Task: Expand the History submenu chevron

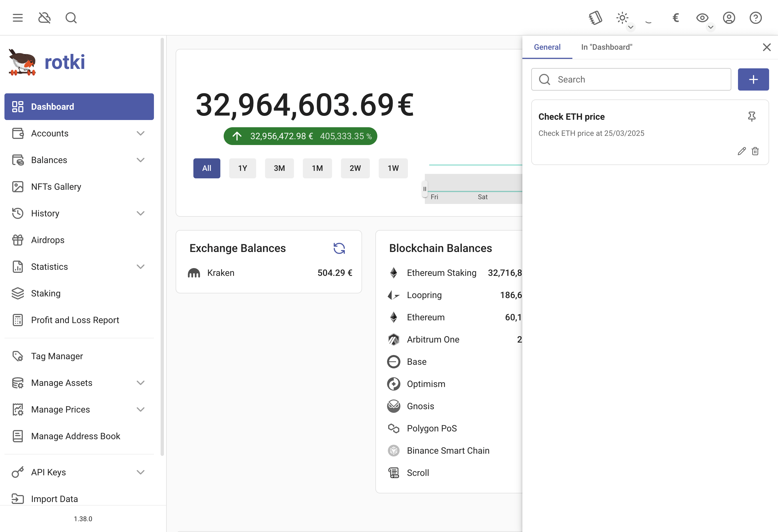Action: [141, 213]
